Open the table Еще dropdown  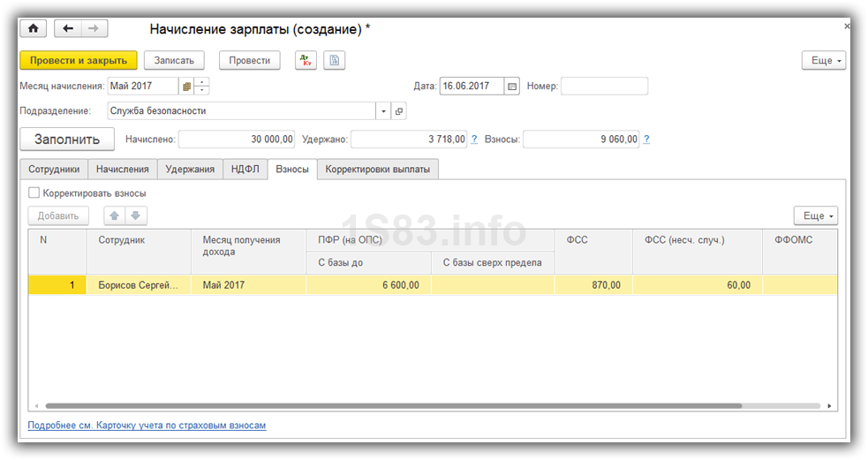[x=815, y=215]
